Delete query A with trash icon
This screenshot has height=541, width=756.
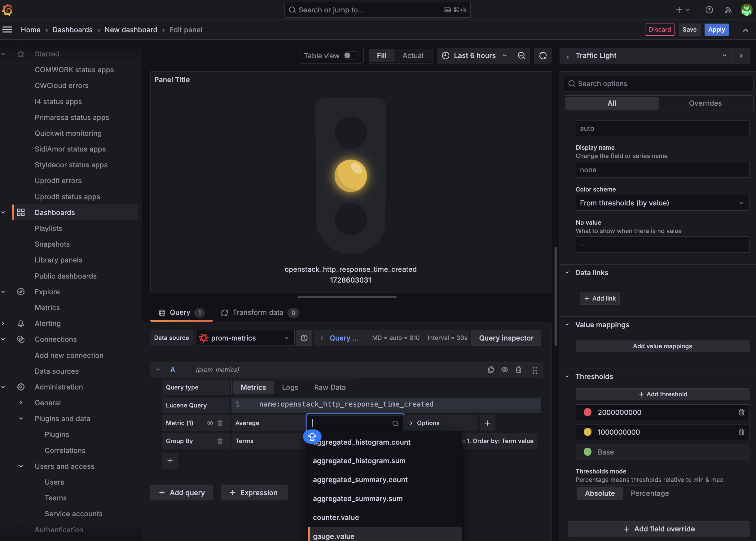[x=519, y=370]
